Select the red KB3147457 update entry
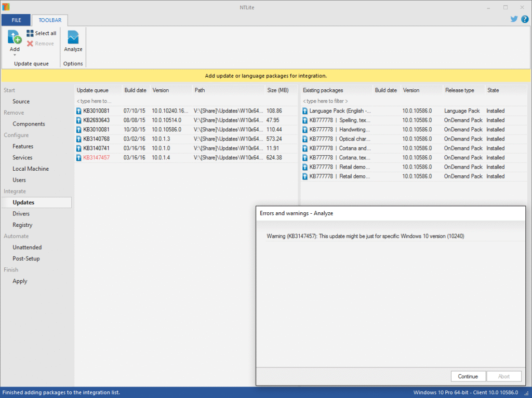The height and width of the screenshot is (398, 532). tap(97, 157)
